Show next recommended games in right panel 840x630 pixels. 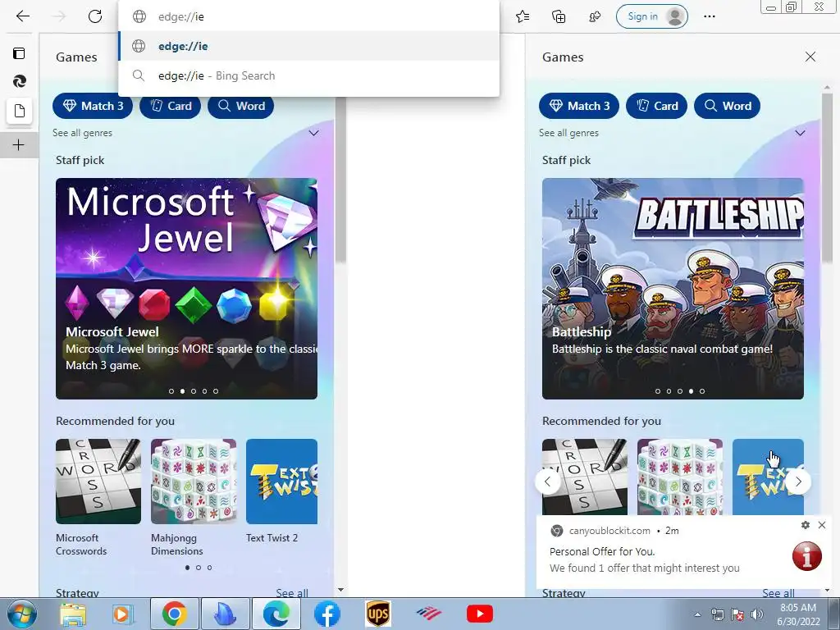pos(798,482)
